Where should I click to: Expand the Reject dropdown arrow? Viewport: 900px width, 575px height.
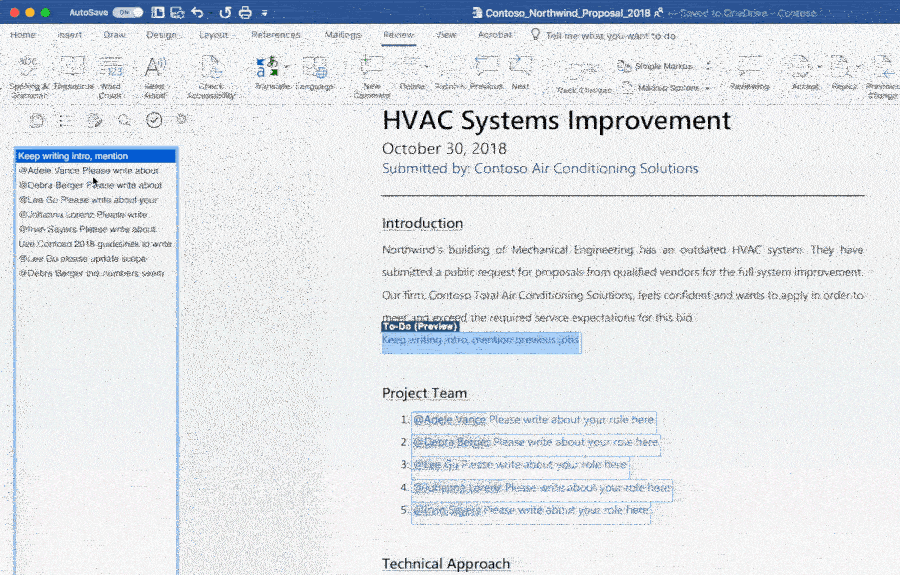point(859,67)
